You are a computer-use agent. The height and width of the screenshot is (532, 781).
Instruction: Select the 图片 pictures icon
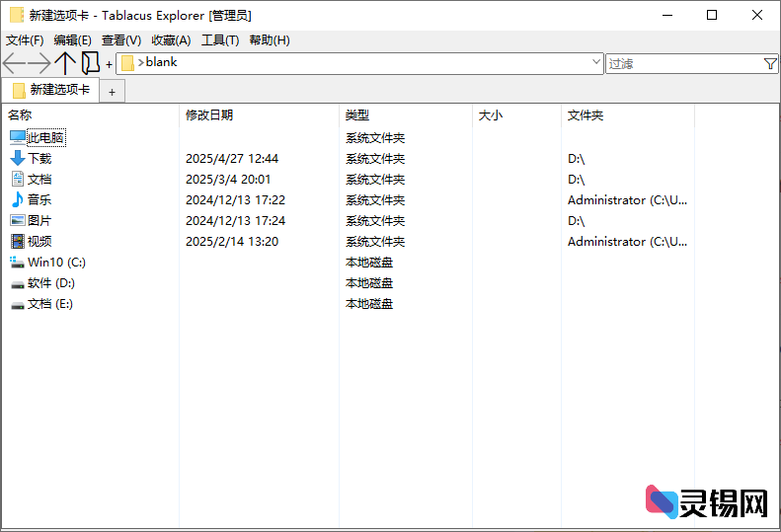(x=18, y=220)
